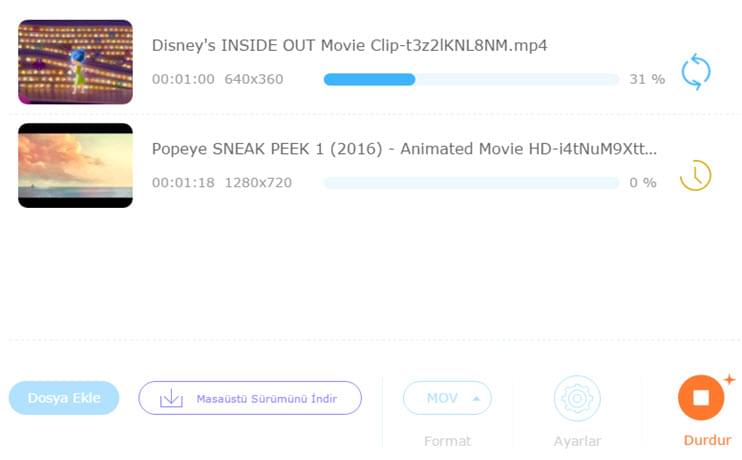742x460 pixels.
Task: Click the Durdur label
Action: point(707,440)
